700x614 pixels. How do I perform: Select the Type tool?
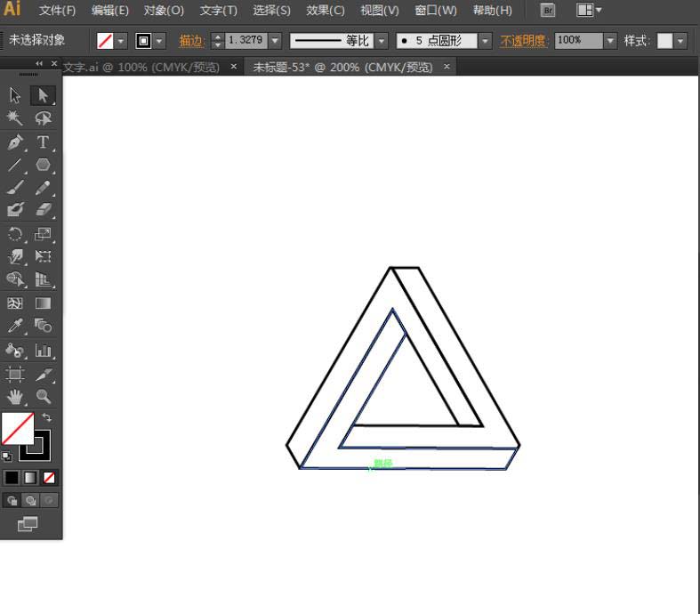[x=43, y=142]
